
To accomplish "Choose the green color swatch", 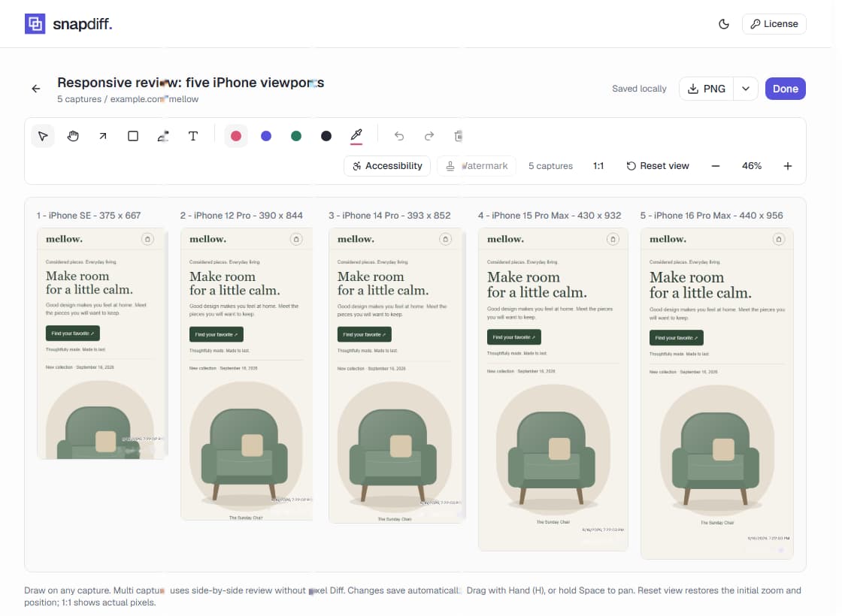I will pos(296,136).
